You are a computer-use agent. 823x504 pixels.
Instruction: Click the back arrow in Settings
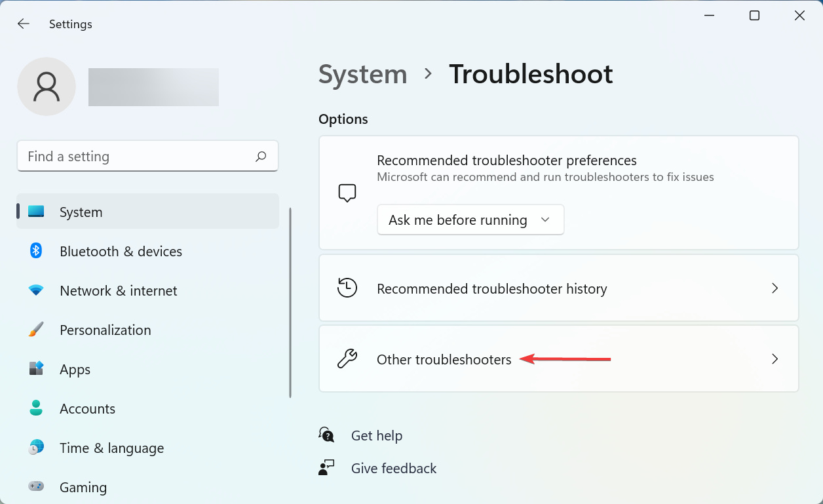click(x=24, y=24)
